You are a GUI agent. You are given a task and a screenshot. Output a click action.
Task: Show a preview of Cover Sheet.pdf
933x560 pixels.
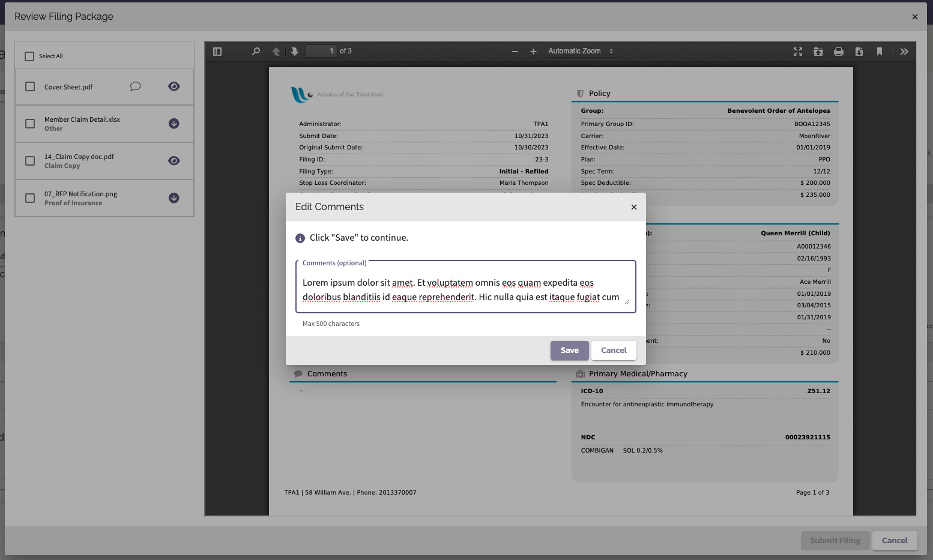click(174, 86)
